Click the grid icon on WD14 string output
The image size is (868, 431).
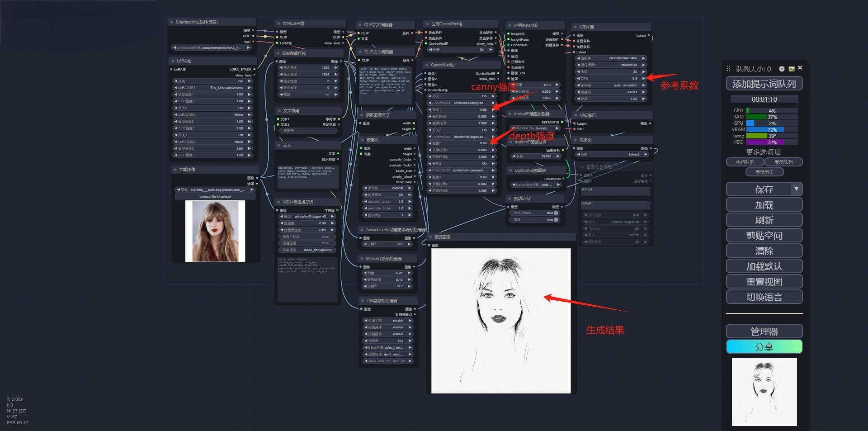[337, 210]
